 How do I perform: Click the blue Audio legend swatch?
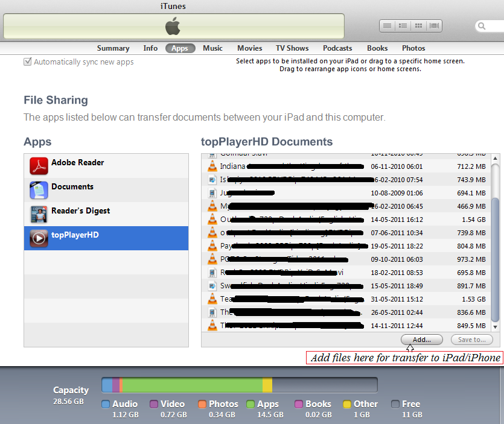106,404
